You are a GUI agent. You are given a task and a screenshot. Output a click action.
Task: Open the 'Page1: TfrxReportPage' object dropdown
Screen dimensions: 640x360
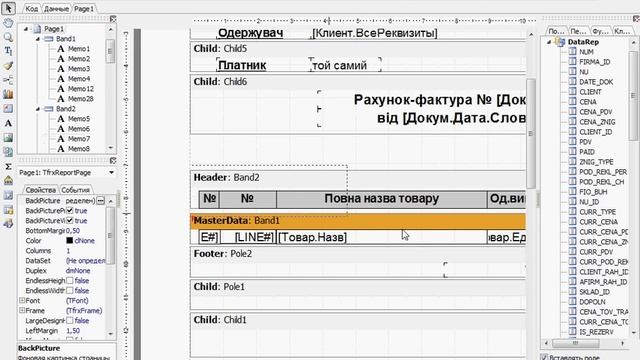[111, 173]
